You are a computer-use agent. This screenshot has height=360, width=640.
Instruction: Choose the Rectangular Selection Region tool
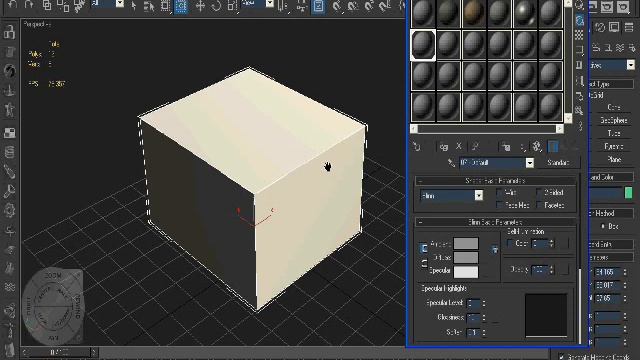tap(165, 6)
